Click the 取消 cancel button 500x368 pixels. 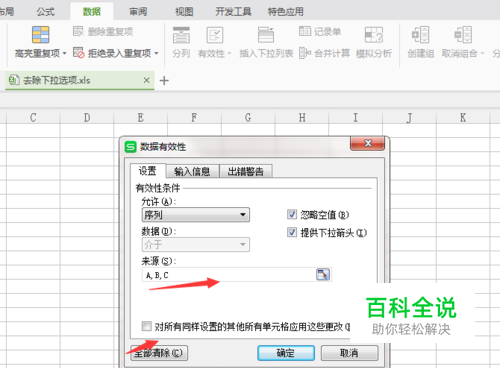349,353
